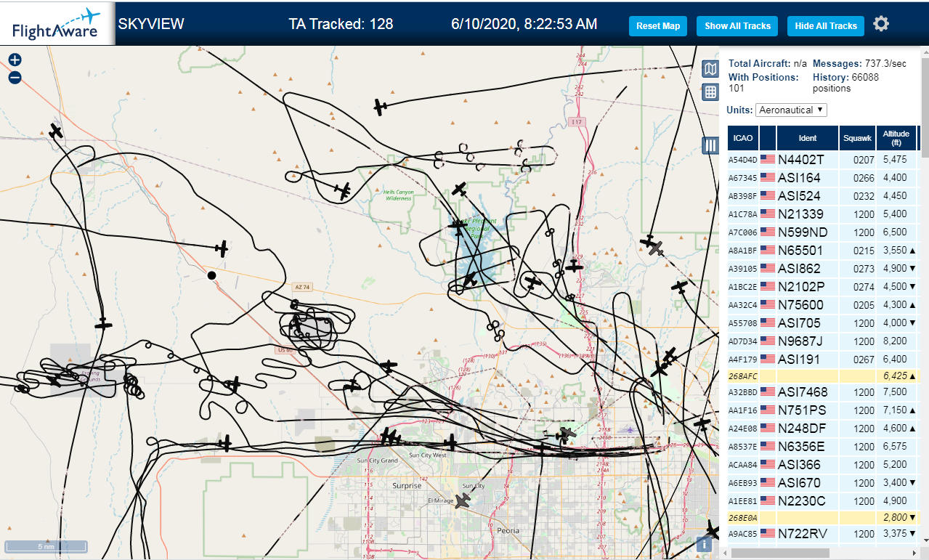The image size is (929, 560).
Task: Click Show All Tracks button
Action: [737, 26]
